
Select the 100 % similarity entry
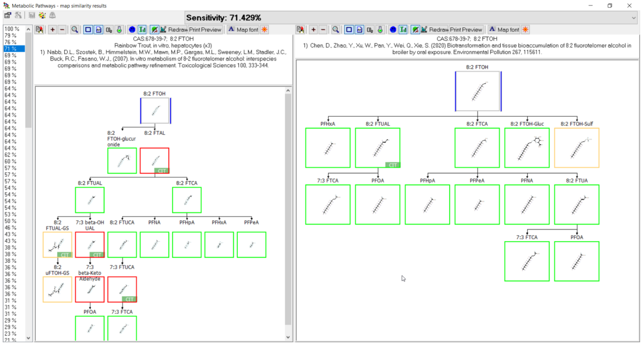pos(11,29)
